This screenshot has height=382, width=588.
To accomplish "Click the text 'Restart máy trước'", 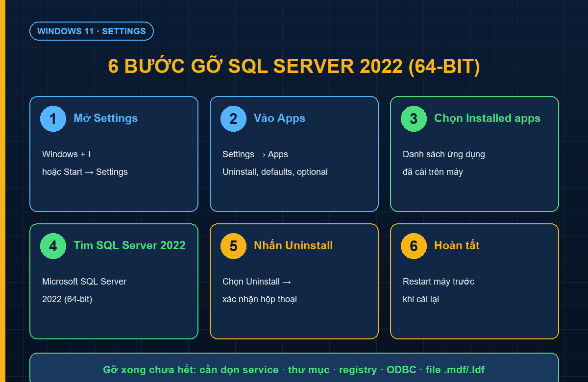I will [x=439, y=282].
